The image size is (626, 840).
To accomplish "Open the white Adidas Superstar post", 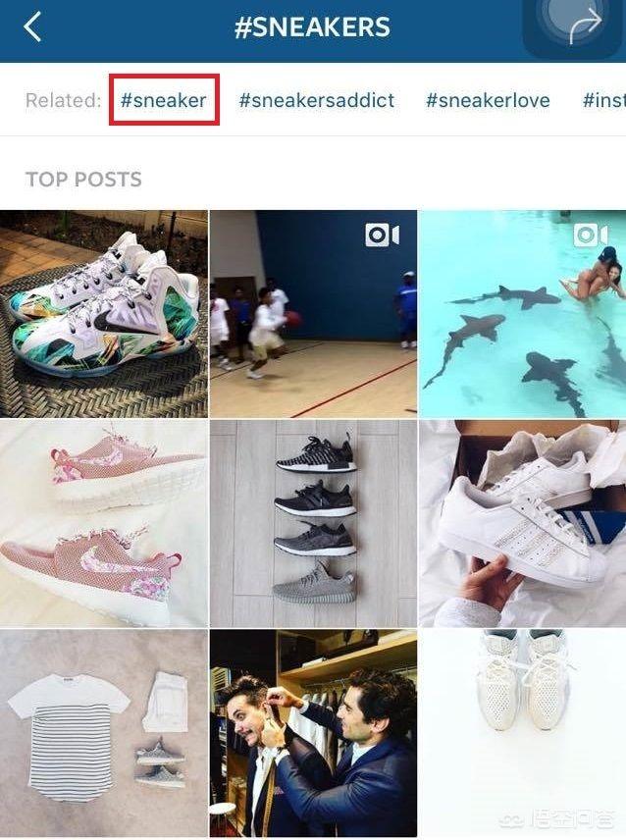I will pyautogui.click(x=522, y=523).
